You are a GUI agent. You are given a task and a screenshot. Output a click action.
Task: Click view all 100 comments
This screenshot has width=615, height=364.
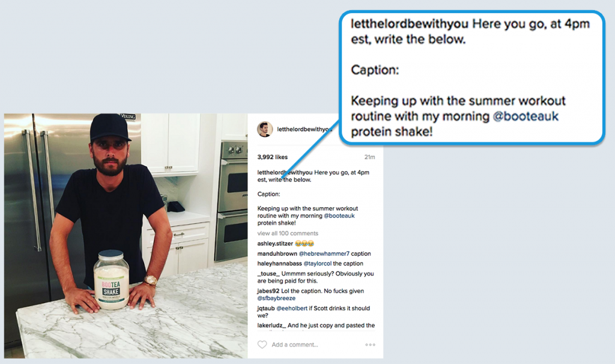(288, 234)
